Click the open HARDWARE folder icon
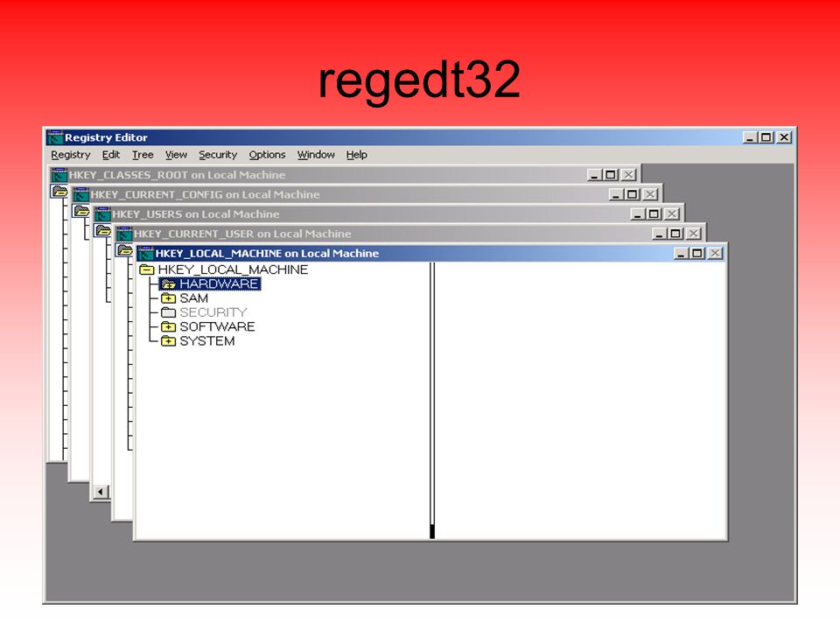The width and height of the screenshot is (840, 630). (x=168, y=283)
